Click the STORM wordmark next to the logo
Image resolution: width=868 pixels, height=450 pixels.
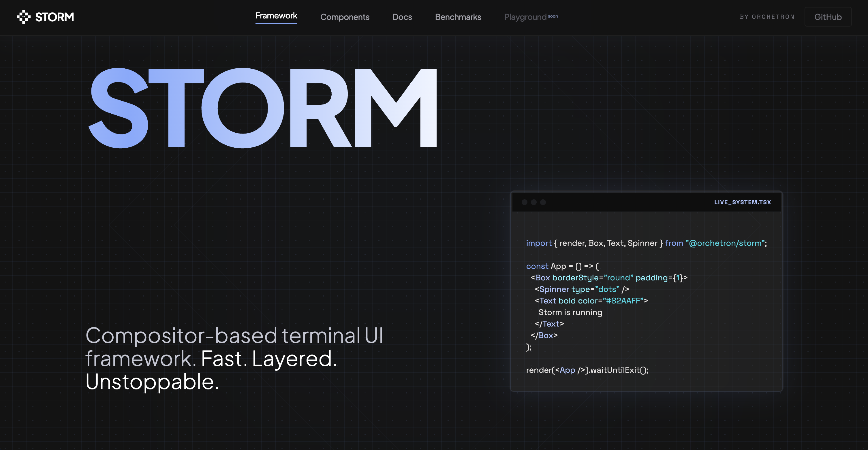click(x=54, y=16)
